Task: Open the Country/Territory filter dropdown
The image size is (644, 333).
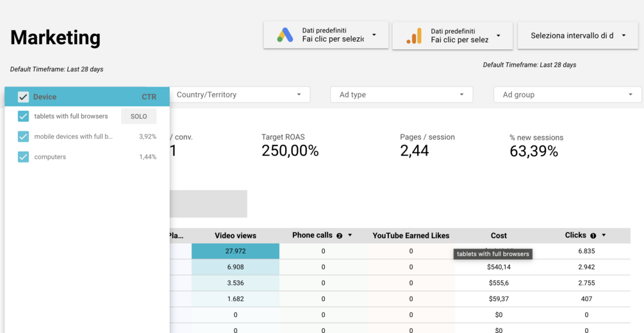Action: [x=239, y=94]
